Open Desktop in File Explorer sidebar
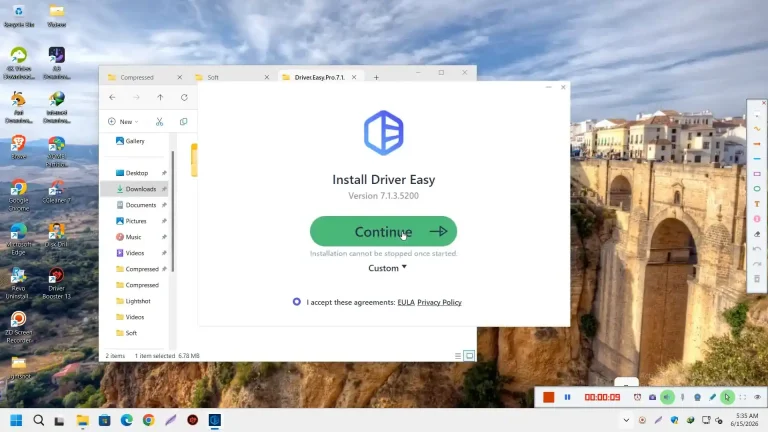 pyautogui.click(x=135, y=173)
